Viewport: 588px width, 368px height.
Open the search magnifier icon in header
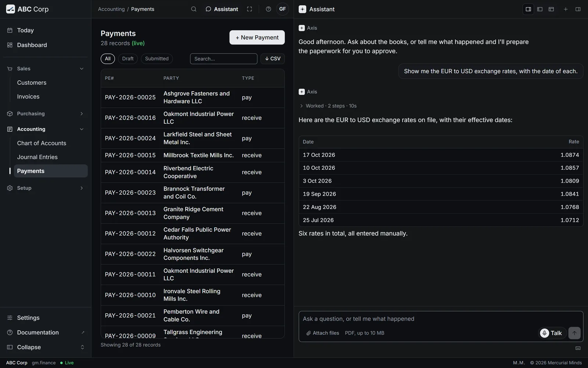tap(194, 9)
